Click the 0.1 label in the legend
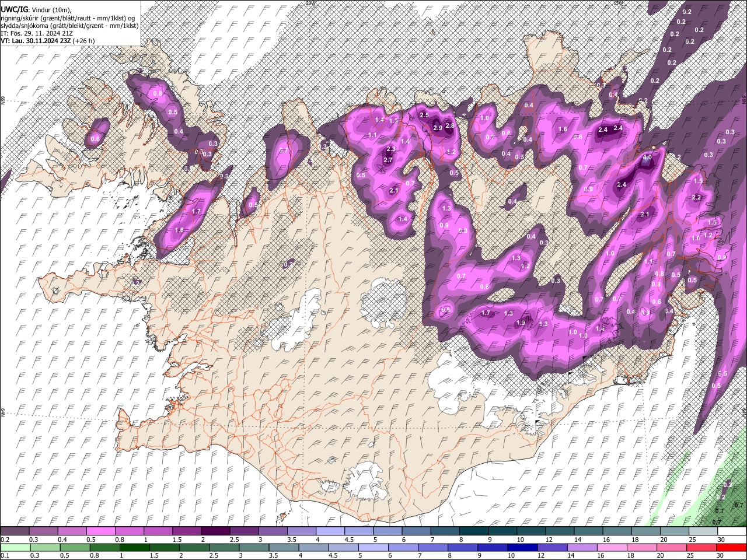This screenshot has width=747, height=560. click(x=4, y=556)
